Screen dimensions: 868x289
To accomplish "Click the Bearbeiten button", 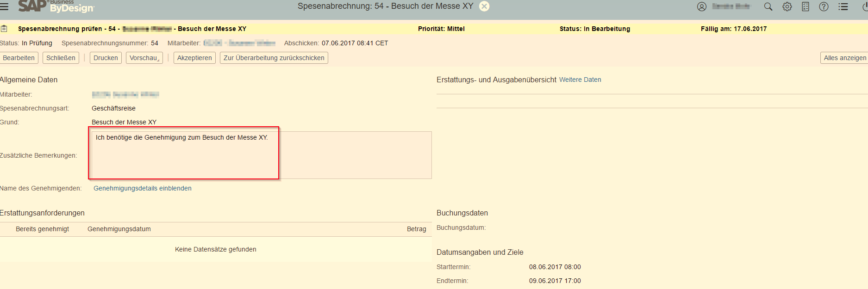I will [x=19, y=58].
